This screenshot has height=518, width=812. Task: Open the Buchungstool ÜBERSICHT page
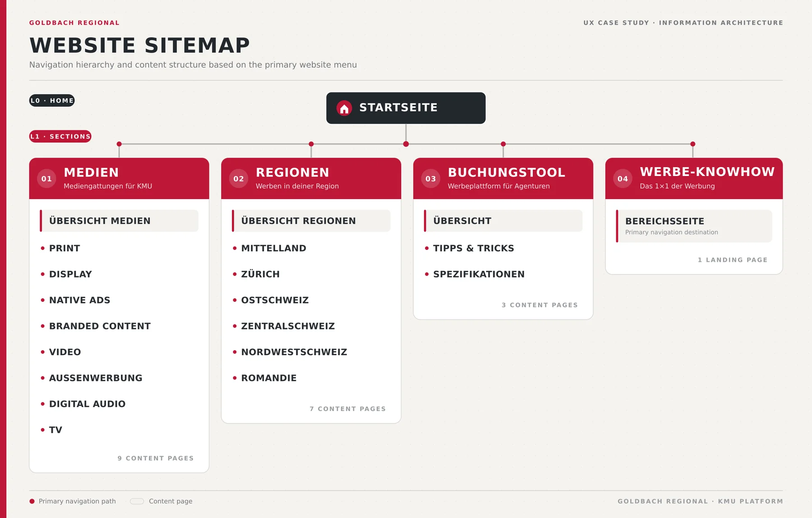(503, 221)
